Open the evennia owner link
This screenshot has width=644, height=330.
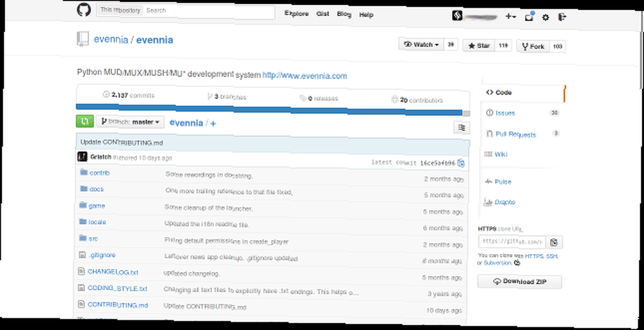(111, 39)
